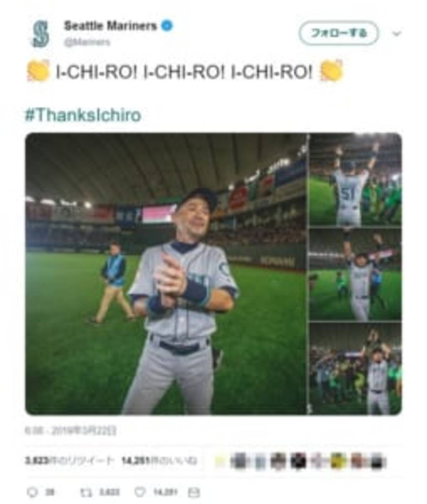View the retweet count list
This screenshot has width=427, height=504.
pyautogui.click(x=69, y=461)
